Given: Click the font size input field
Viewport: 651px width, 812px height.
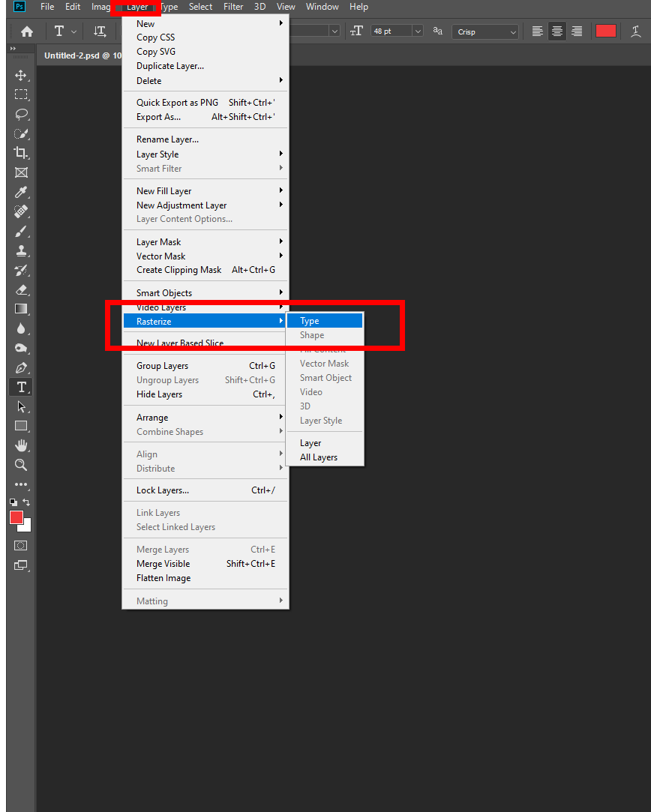Looking at the screenshot, I should [392, 31].
